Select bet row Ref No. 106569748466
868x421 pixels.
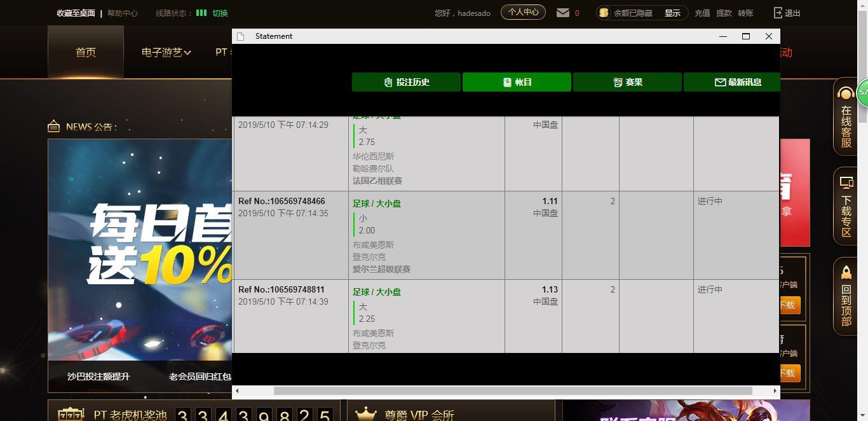[281, 201]
